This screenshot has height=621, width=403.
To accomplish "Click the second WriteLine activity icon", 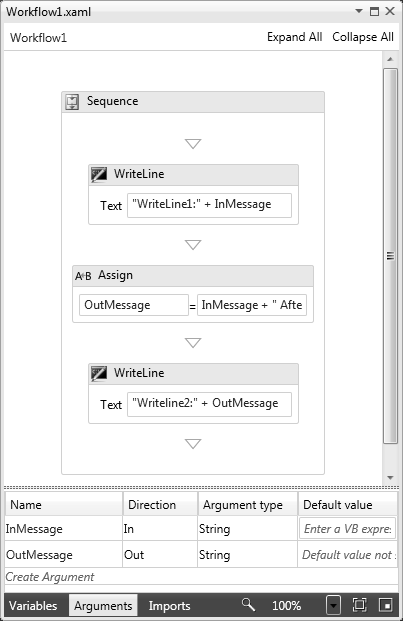I will click(99, 373).
